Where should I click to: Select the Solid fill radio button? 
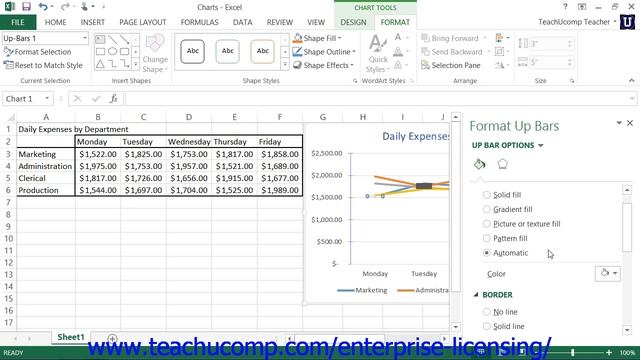pos(487,195)
